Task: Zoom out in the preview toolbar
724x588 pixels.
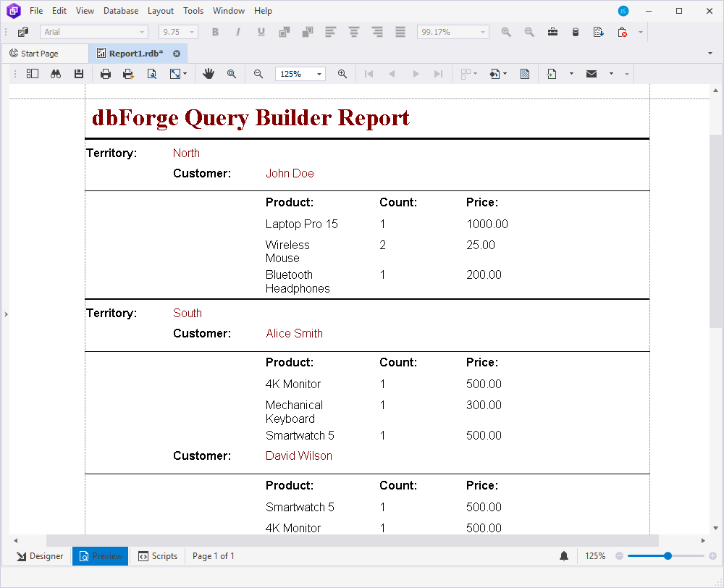Action: coord(258,74)
